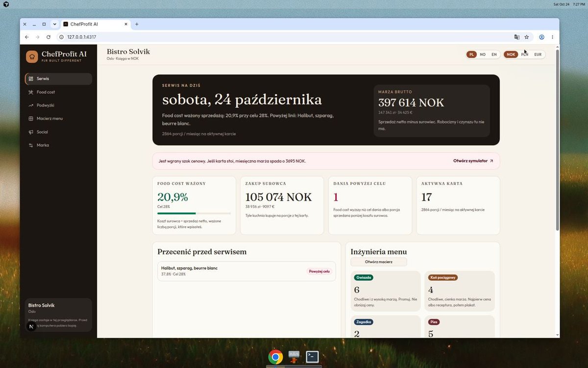
Task: Select EUR as the currency
Action: coord(538,54)
